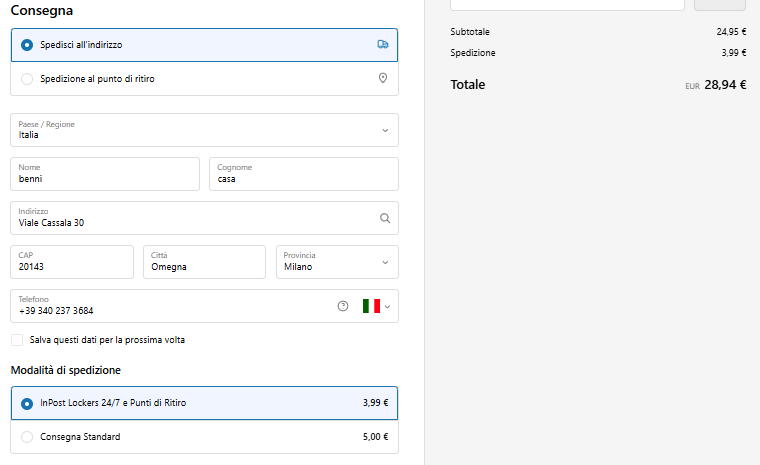Click the CAP field showing 20143
Screen dimensions: 760x465
(x=72, y=262)
